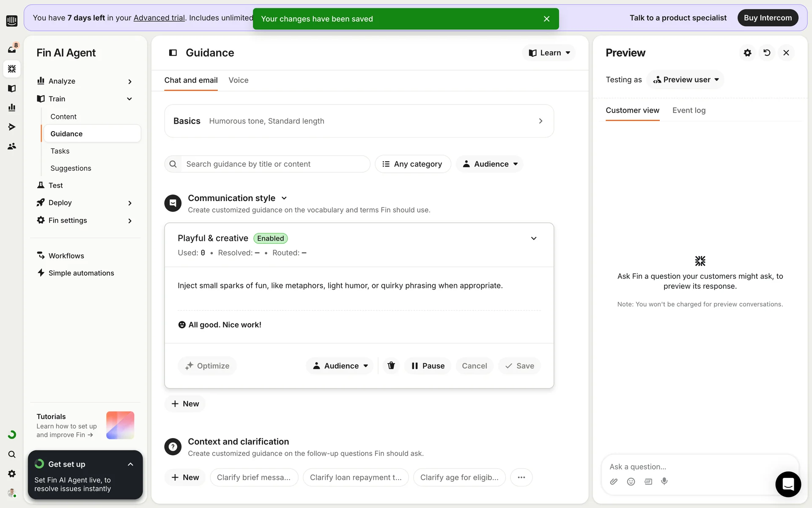Click the attachment paperclip icon
The width and height of the screenshot is (812, 508).
614,481
